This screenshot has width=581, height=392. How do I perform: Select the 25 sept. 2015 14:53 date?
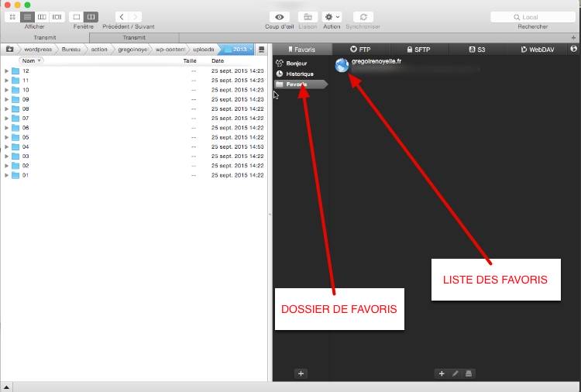(238, 146)
